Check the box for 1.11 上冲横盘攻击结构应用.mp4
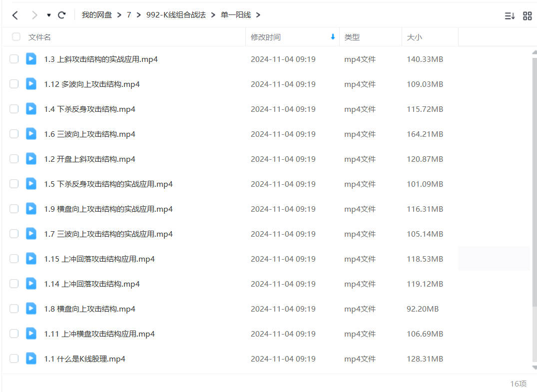 [14, 334]
